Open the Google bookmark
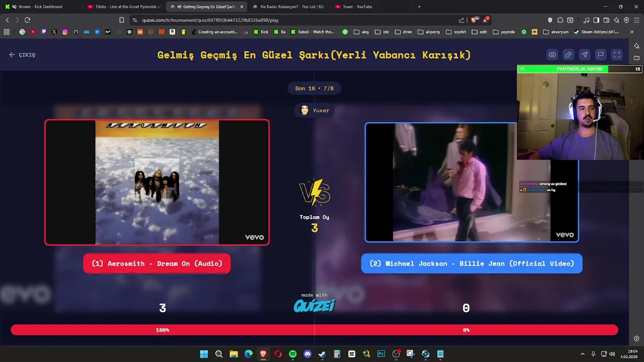This screenshot has width=644, height=362. 22,32
